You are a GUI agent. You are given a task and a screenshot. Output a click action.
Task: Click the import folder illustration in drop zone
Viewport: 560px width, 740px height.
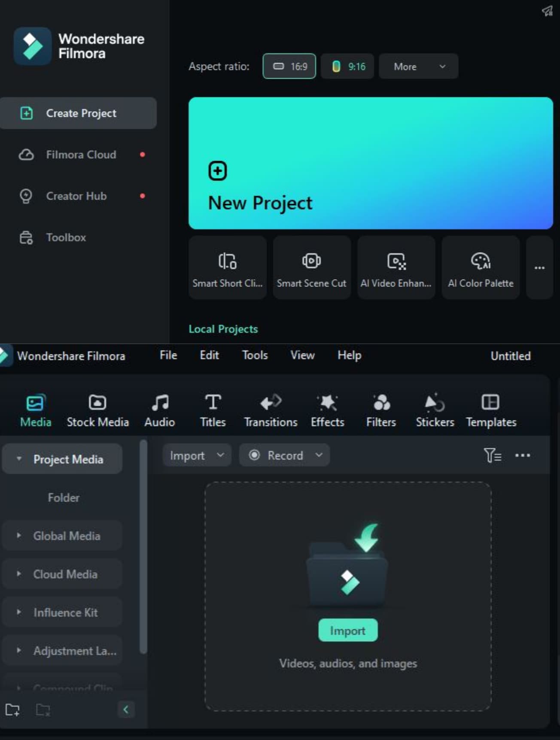click(348, 565)
